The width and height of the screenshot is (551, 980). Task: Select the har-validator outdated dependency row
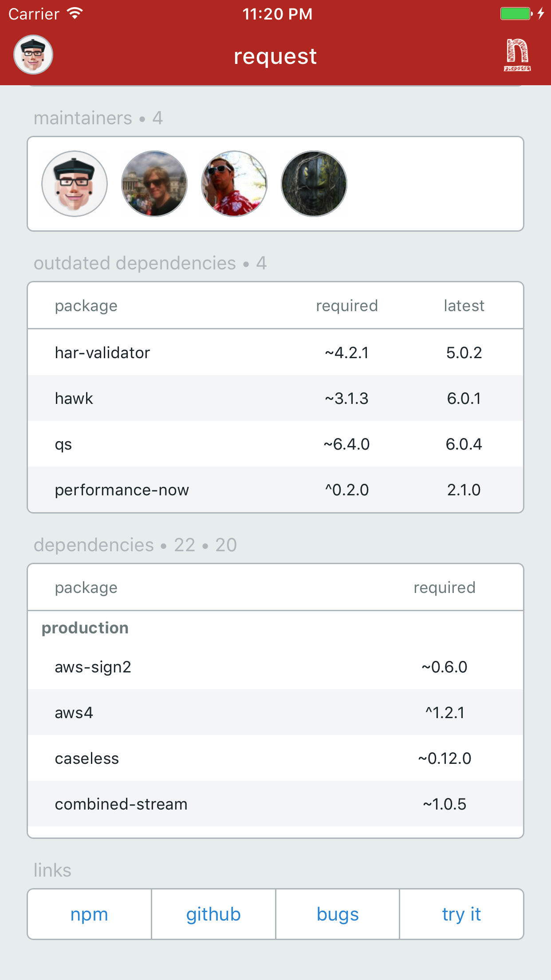click(275, 352)
